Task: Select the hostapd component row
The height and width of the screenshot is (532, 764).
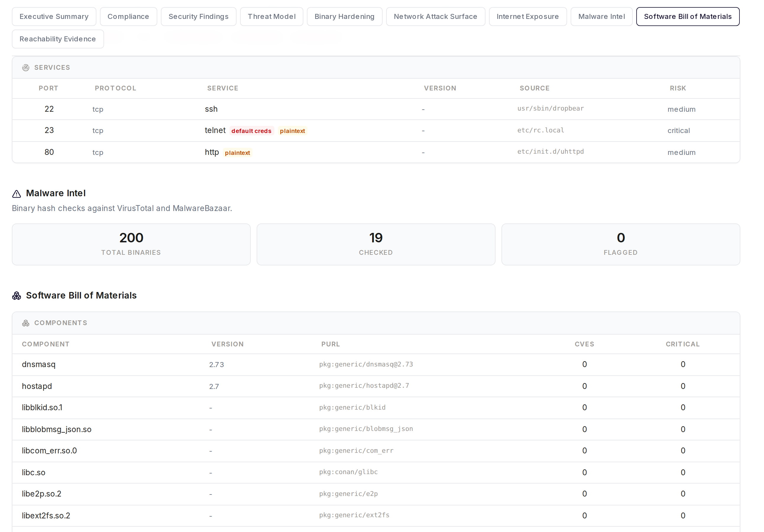Action: (376, 386)
